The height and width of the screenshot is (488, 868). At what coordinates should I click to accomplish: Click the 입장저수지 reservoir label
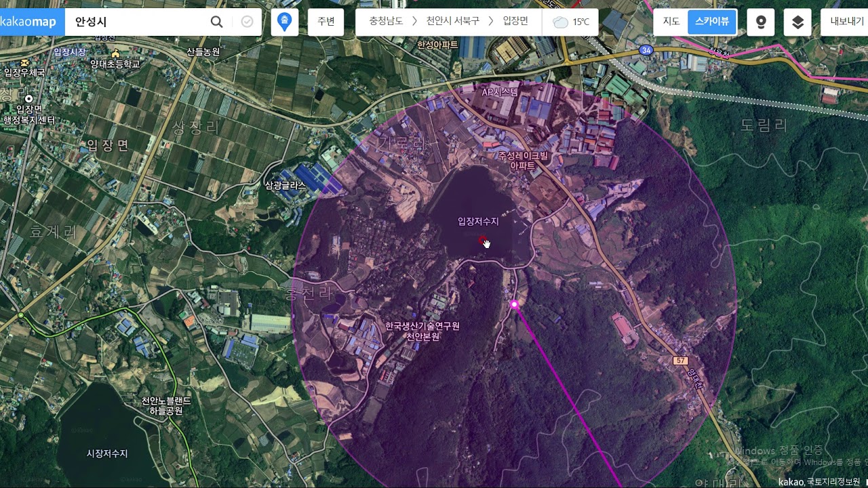pos(478,222)
